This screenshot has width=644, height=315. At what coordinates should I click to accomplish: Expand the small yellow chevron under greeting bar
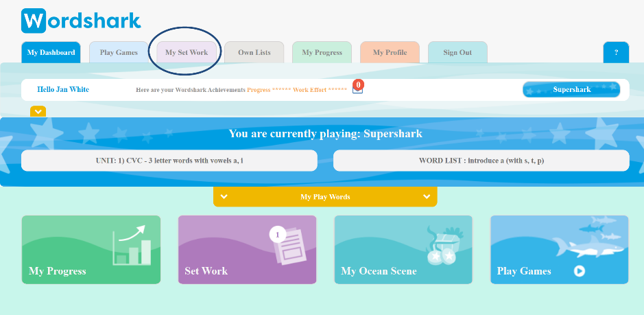38,111
